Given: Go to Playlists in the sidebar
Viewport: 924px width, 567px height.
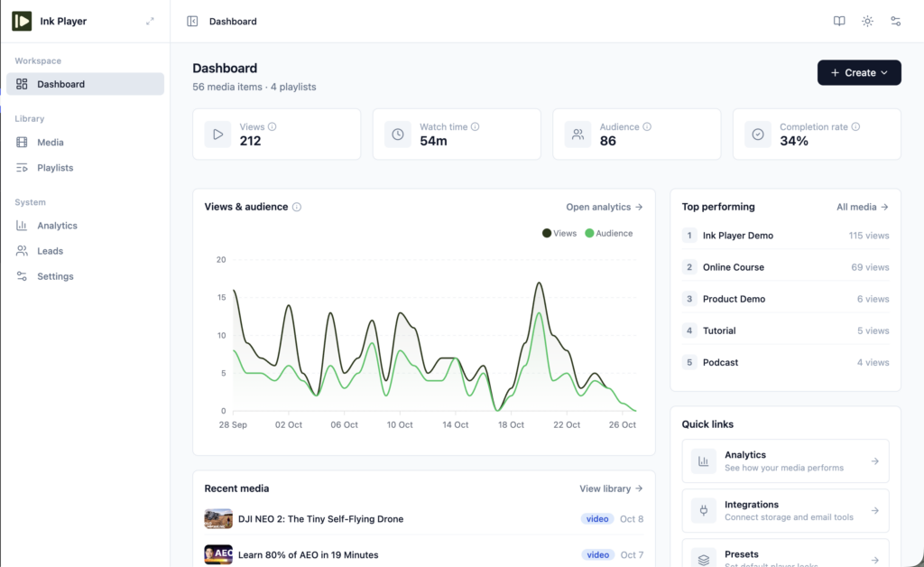Looking at the screenshot, I should [x=86, y=168].
